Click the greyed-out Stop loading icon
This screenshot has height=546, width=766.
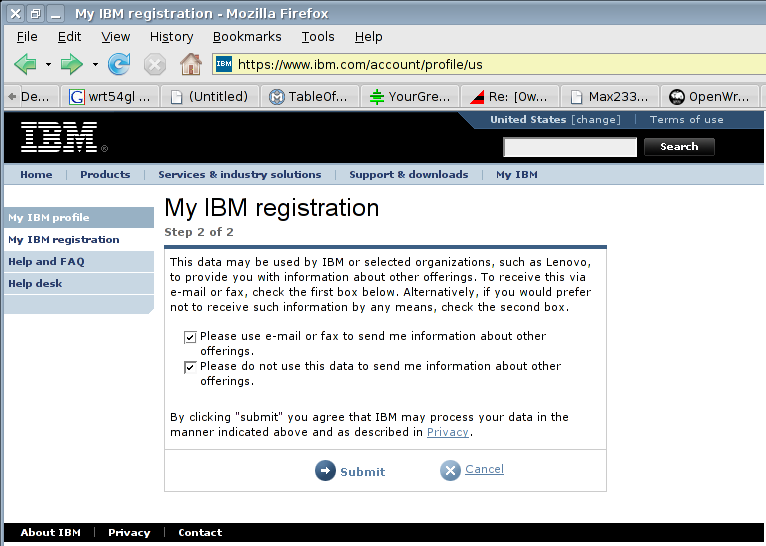pyautogui.click(x=155, y=64)
